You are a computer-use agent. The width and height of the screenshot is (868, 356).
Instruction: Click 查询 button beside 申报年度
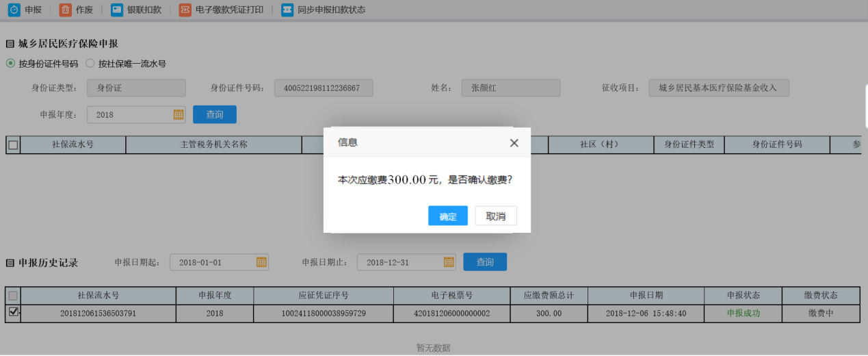215,114
